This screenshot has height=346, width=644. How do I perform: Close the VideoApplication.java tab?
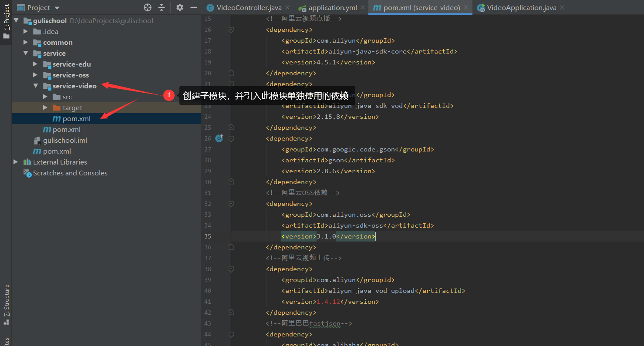(x=562, y=7)
